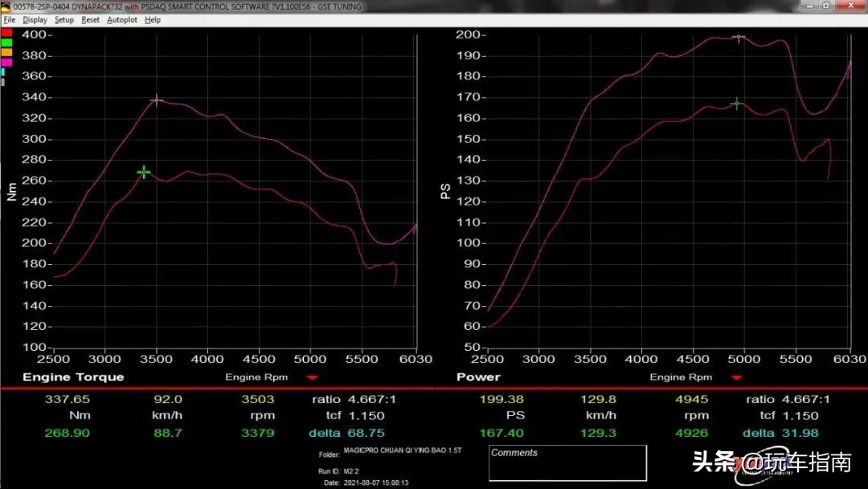Open the Autoplot menu

point(122,19)
